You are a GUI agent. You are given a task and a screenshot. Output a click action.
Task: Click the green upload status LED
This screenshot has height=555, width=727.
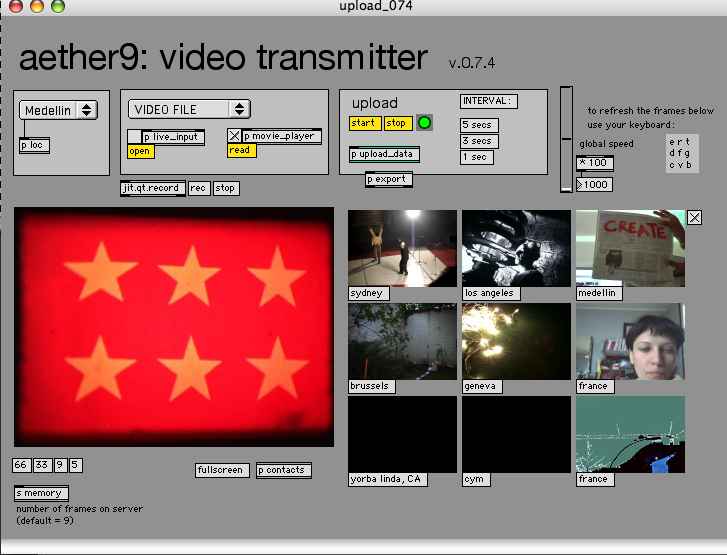[x=424, y=123]
